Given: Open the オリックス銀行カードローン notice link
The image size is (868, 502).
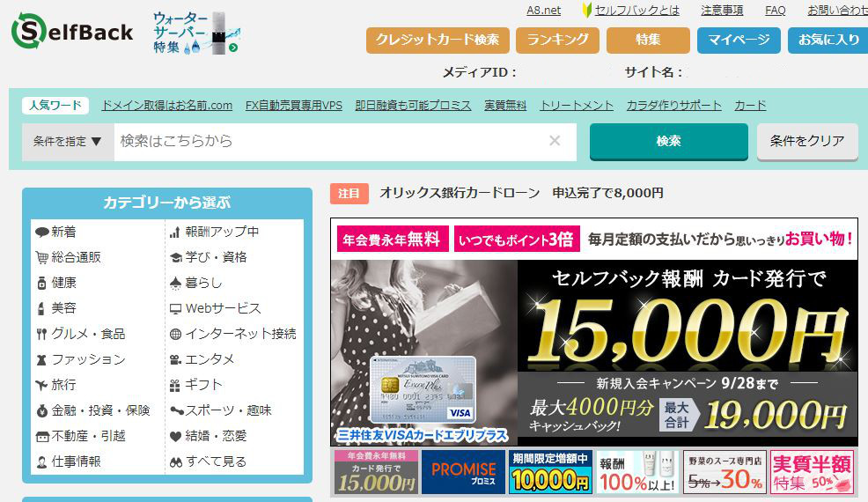Looking at the screenshot, I should click(x=521, y=193).
